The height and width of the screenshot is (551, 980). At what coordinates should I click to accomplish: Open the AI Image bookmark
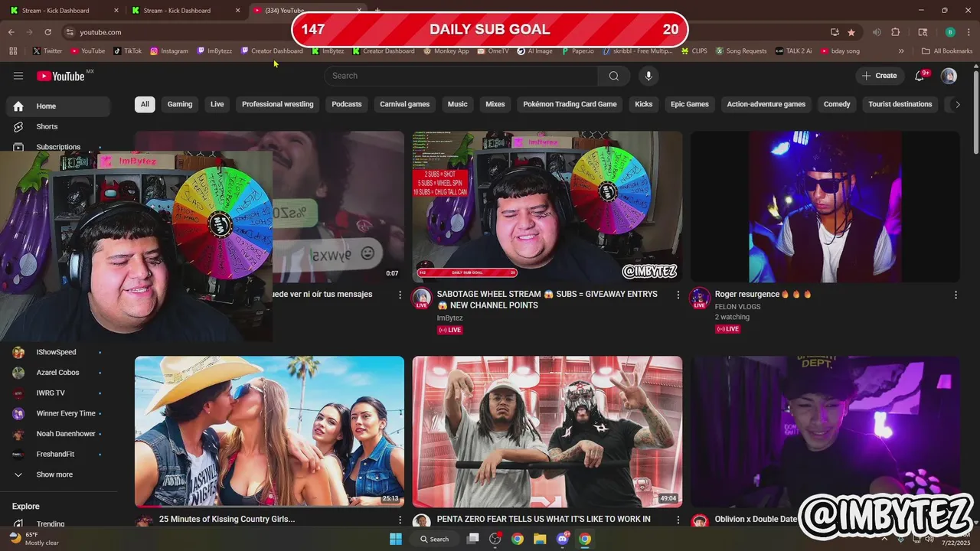534,51
